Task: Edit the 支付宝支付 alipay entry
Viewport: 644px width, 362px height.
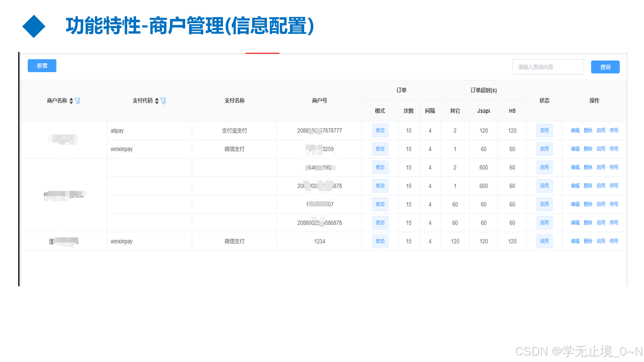Action: click(575, 130)
